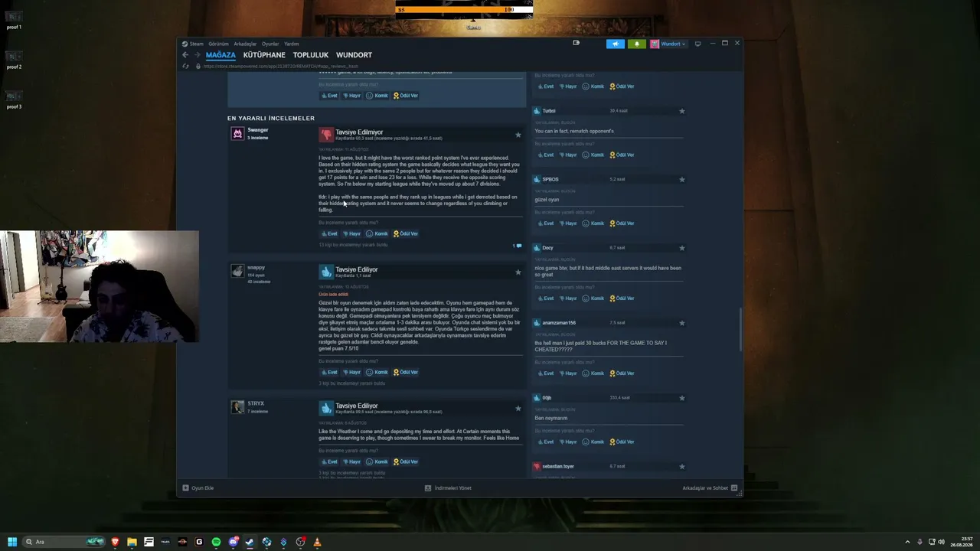The image size is (980, 551).
Task: Click the Wundort profile avatar
Action: point(655,44)
